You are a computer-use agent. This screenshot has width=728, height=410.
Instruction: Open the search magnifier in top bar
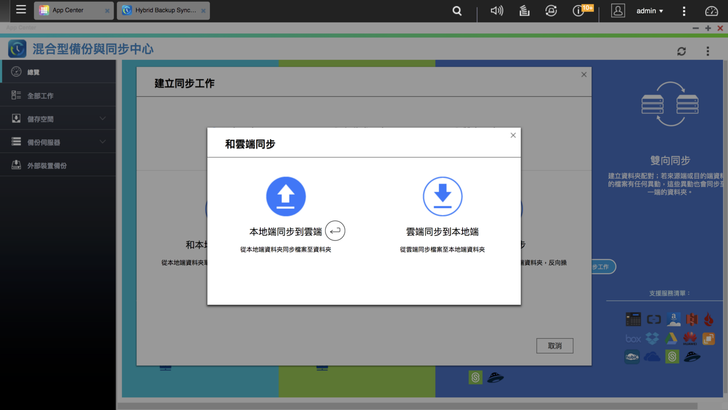(x=457, y=11)
